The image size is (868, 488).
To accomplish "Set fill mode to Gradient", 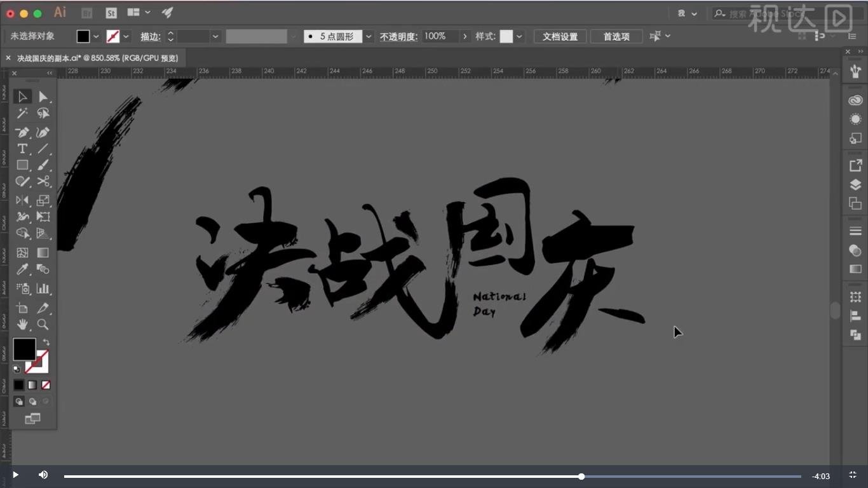I will 32,385.
